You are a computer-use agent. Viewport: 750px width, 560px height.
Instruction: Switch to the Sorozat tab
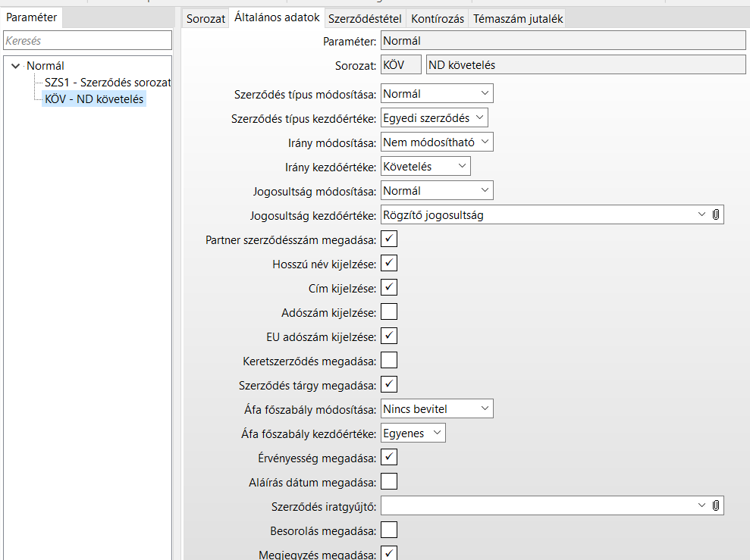206,19
